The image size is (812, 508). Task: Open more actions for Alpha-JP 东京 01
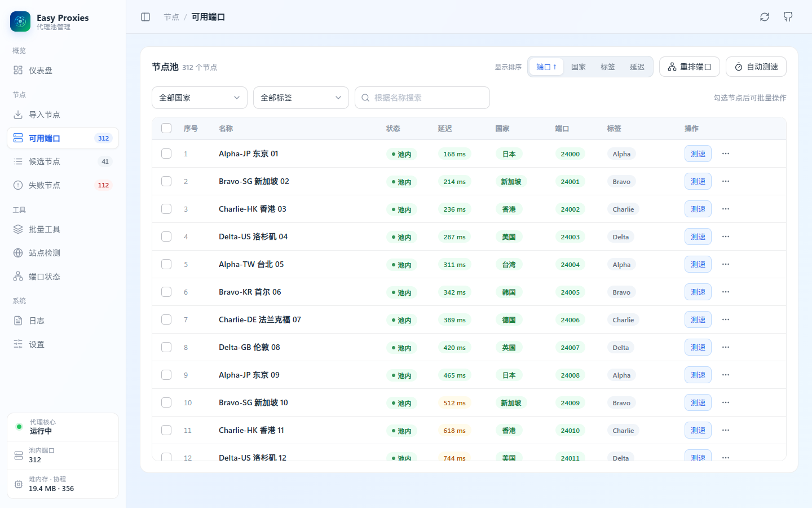tap(726, 154)
